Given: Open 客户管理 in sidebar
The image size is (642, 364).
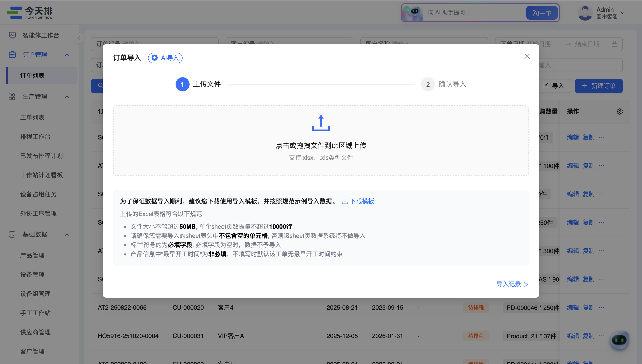Looking at the screenshot, I should point(32,351).
